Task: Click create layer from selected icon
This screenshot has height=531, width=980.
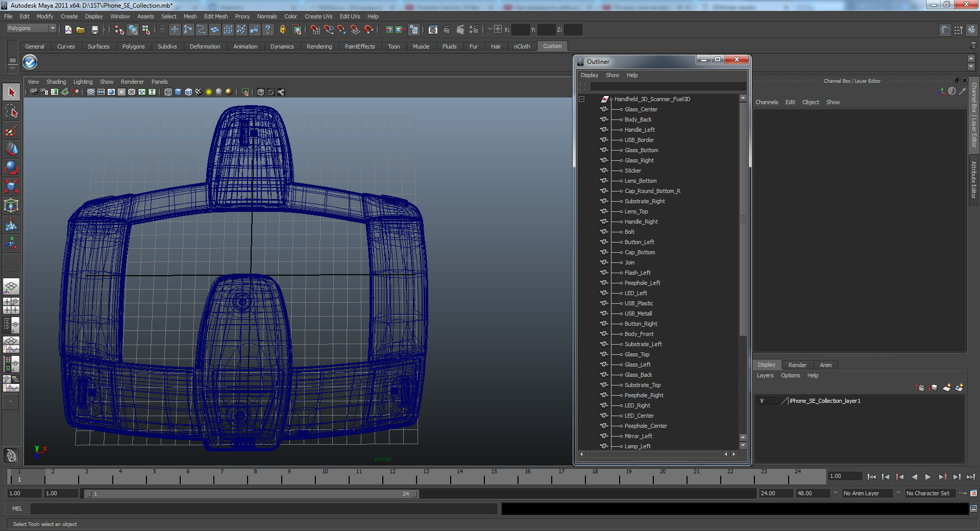Action: coord(959,388)
